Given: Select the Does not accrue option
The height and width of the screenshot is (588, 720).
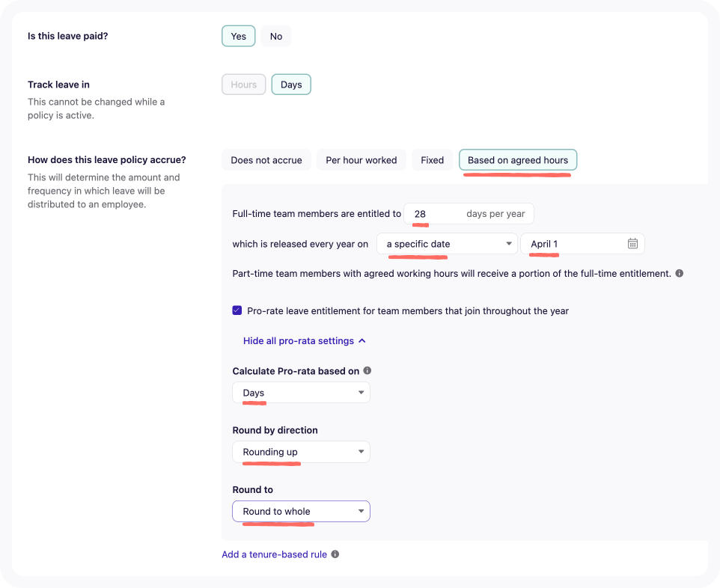Looking at the screenshot, I should (266, 160).
